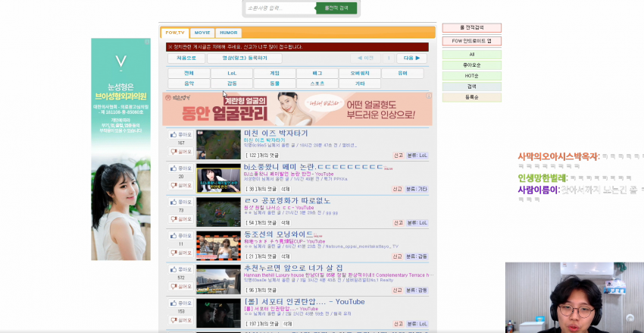
Task: View the 122 comments on 미친 이즈 박자타기
Action: tap(261, 156)
